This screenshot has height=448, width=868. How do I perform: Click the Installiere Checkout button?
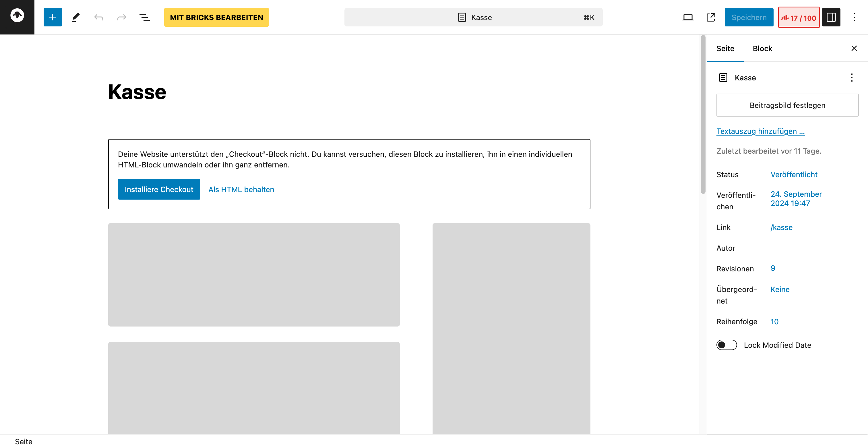[x=159, y=190]
